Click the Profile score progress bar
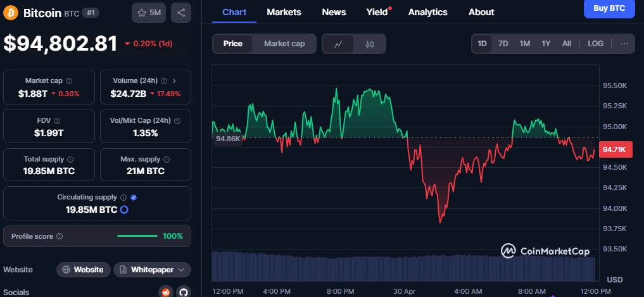644x297 pixels. (x=137, y=236)
